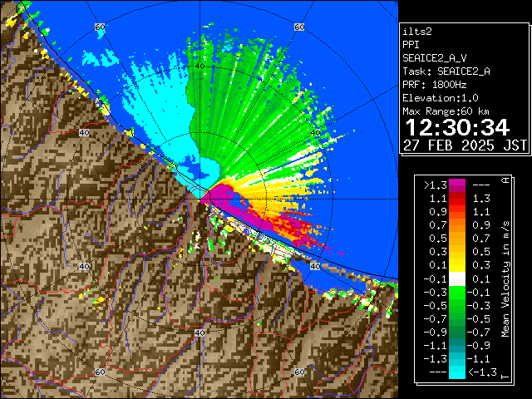Click the '>1.3' legend label

click(436, 185)
